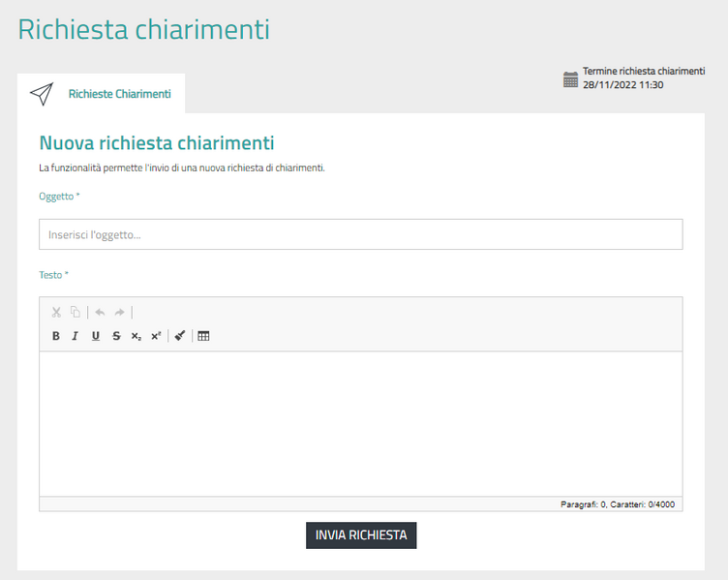Insert a table using the table icon

tap(203, 336)
